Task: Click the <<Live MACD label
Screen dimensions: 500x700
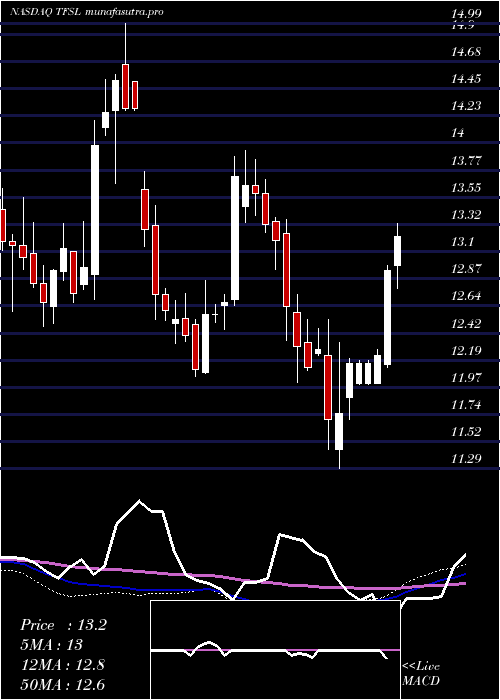Action: [421, 674]
